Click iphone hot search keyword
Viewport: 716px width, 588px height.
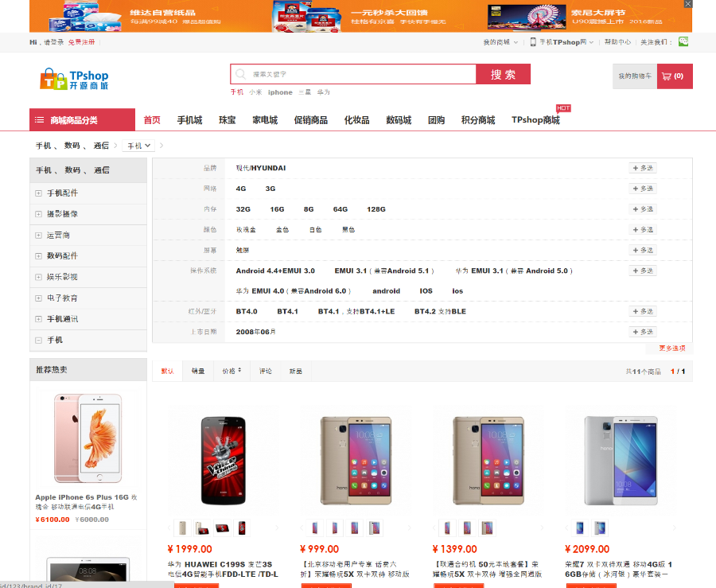[280, 92]
